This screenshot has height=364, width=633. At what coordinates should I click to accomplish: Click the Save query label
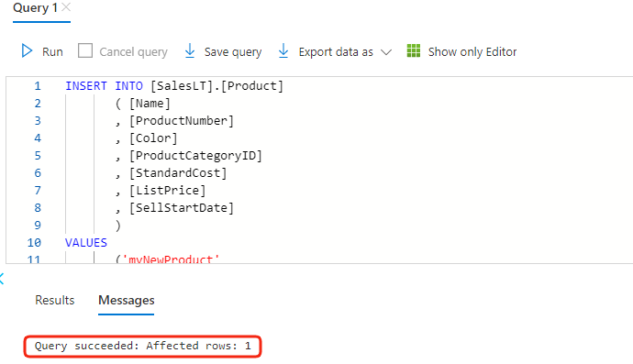pos(233,52)
